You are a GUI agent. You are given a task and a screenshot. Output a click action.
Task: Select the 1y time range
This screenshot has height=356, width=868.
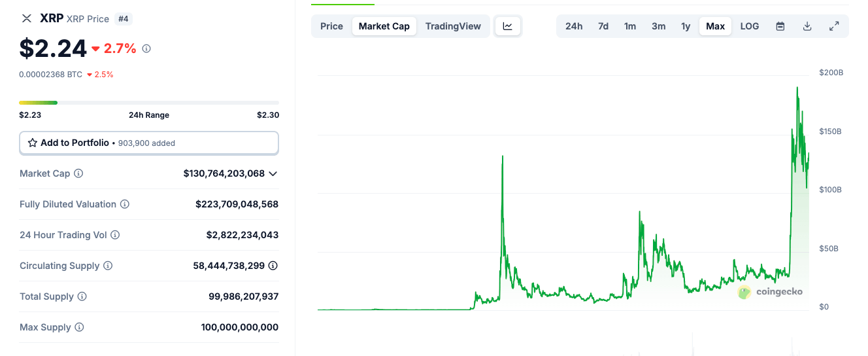(x=686, y=26)
